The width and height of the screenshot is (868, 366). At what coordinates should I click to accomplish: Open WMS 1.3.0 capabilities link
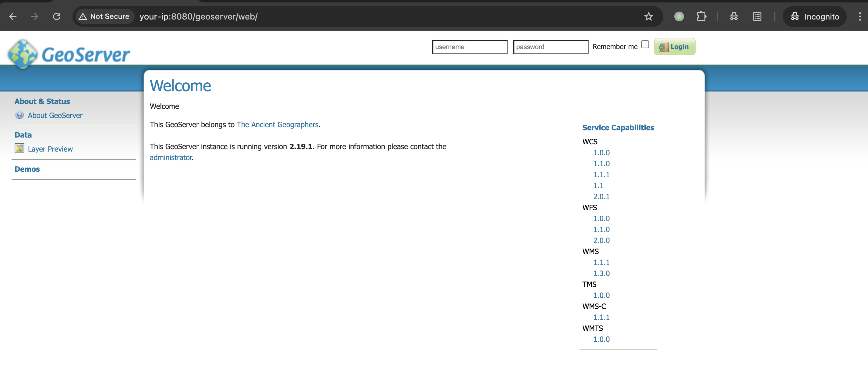pos(601,273)
